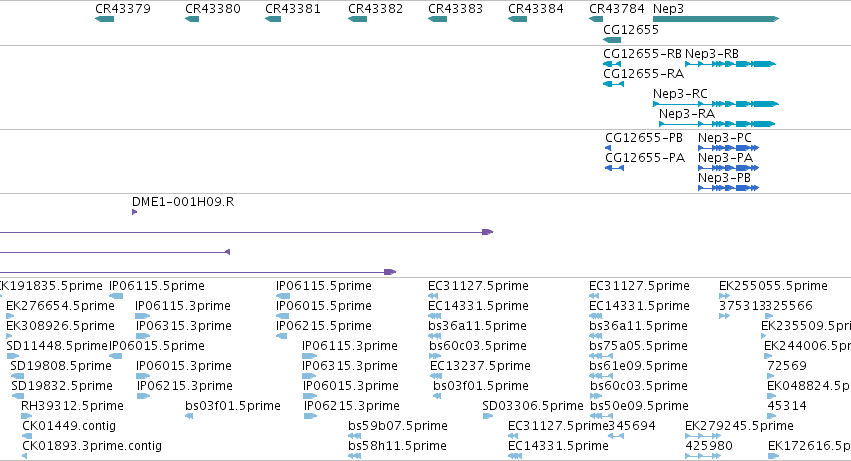Select the bs59b07.5prime EST glyph
Screen dimensions: 851x461
355,436
